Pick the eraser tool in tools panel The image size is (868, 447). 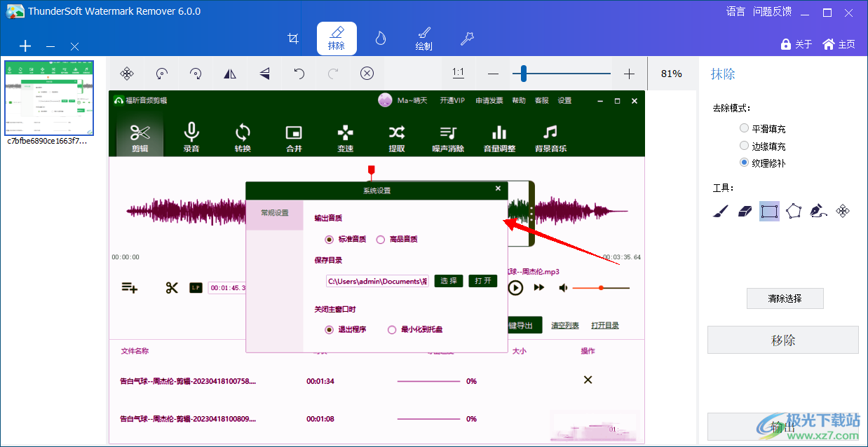pos(745,211)
